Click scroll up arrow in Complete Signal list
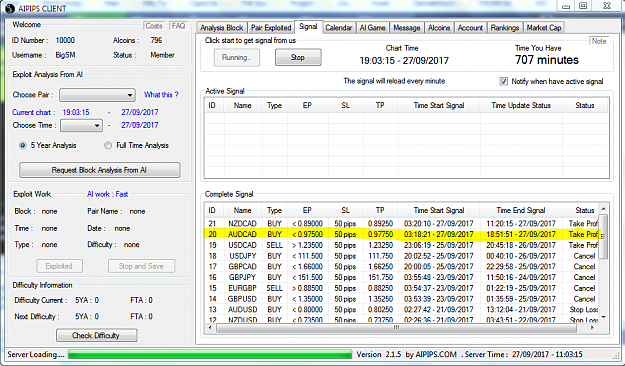625x366 pixels. click(603, 209)
